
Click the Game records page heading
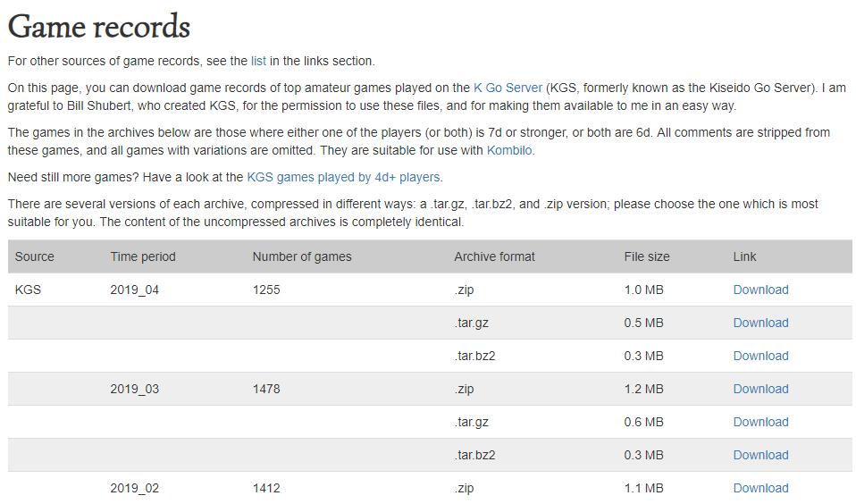pos(99,26)
